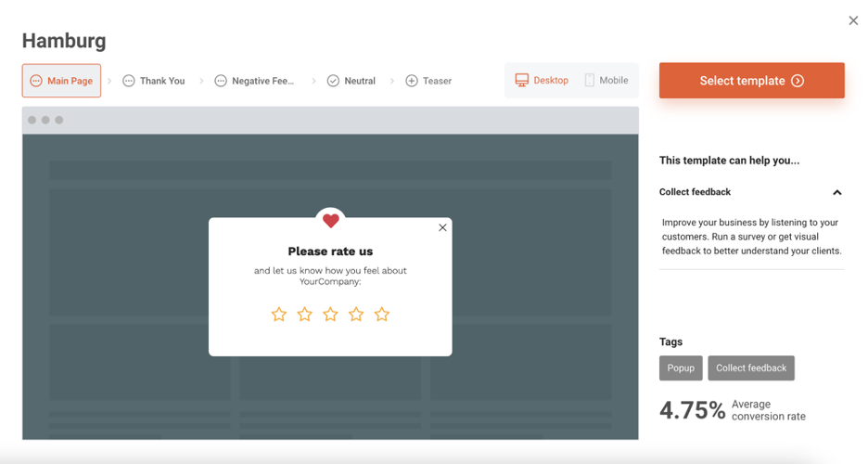Close the rating popup preview
Screen dimensions: 868x464
pyautogui.click(x=442, y=227)
